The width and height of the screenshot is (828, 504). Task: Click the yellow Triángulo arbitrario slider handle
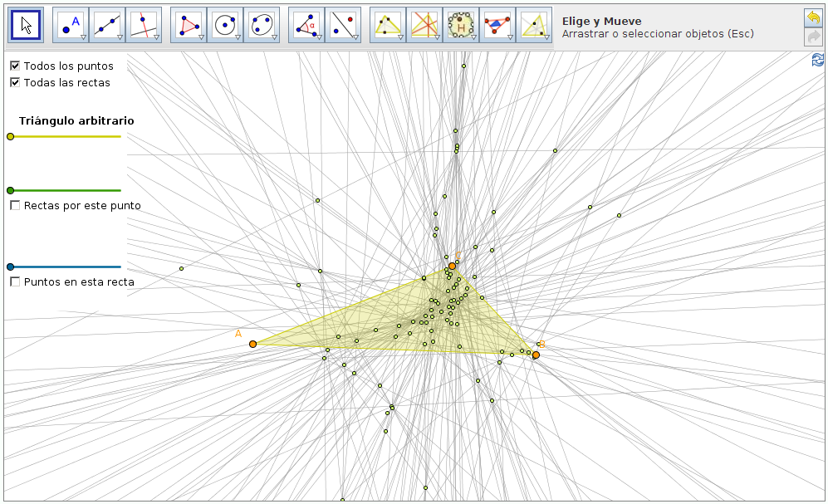pyautogui.click(x=10, y=136)
